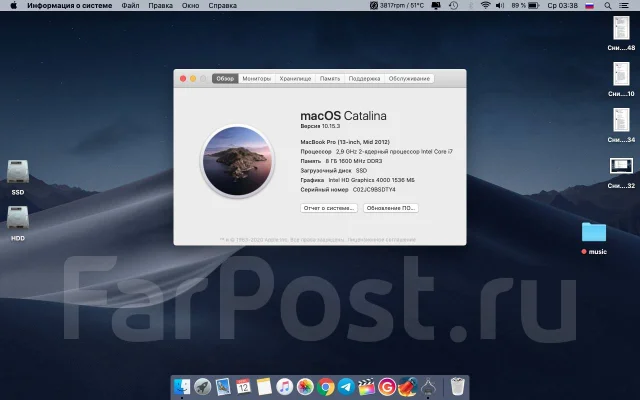Open the Bluetooth menu bar icon
Screen dimensions: 640x400
click(x=470, y=6)
